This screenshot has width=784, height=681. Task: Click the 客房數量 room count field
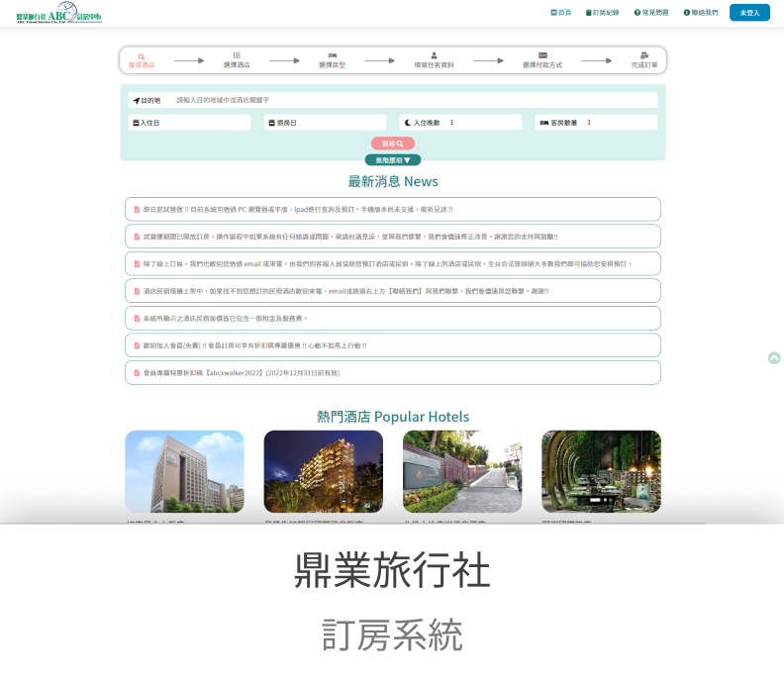[597, 123]
